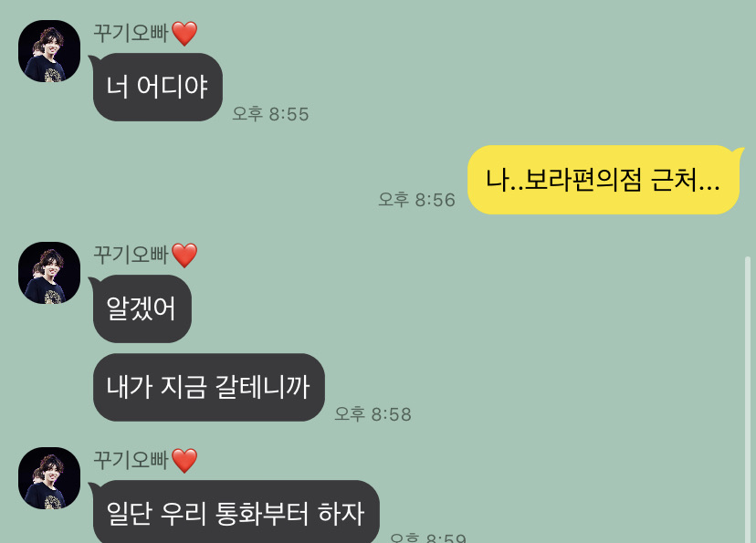Tap the '너 어디야' message bubble
Screen dimensions: 756x543
click(157, 88)
